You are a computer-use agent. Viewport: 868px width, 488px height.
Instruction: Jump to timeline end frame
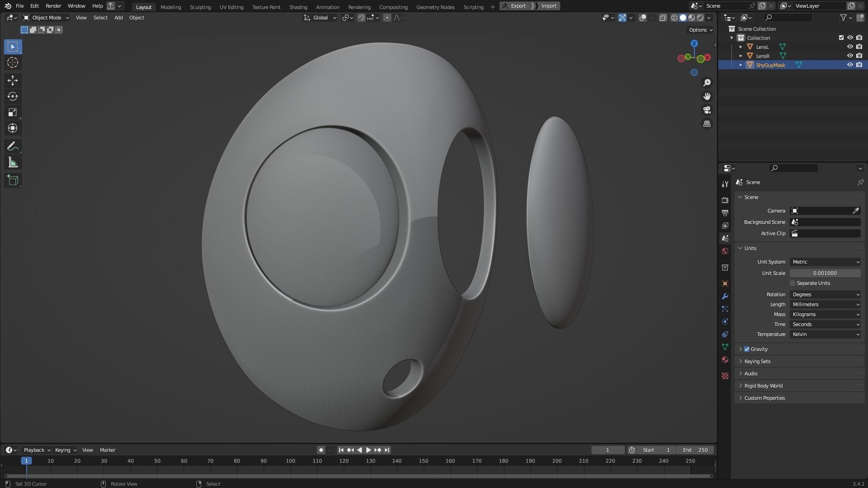tap(387, 450)
